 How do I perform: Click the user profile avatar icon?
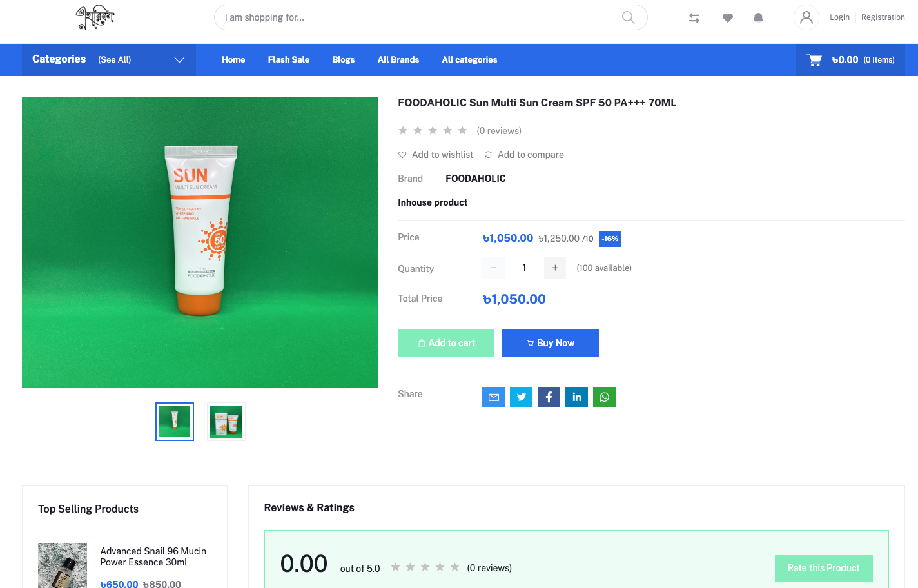(x=806, y=17)
